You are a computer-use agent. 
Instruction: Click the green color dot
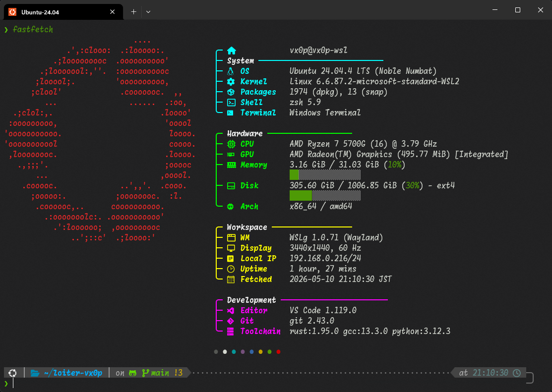click(x=270, y=352)
